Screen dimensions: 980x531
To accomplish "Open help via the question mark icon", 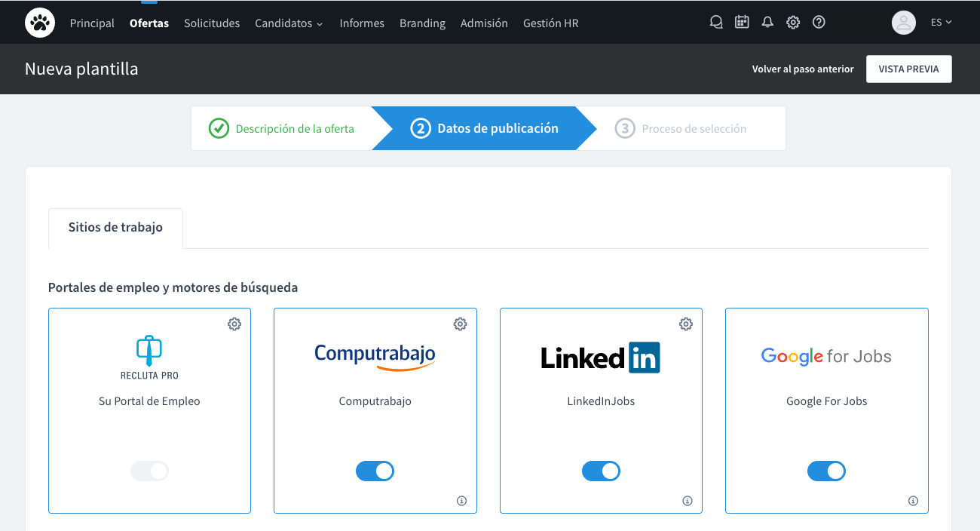I will [819, 22].
